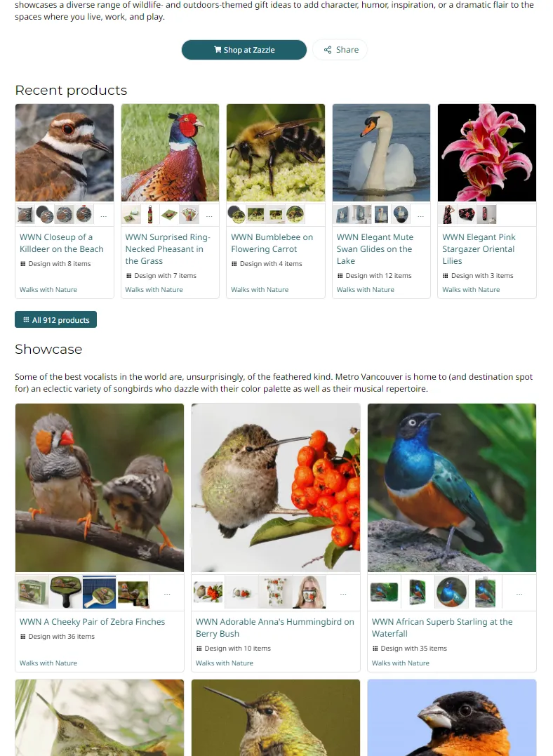553x756 pixels.
Task: Visit Walks with Nature store under Killdeer
Action: pos(48,289)
